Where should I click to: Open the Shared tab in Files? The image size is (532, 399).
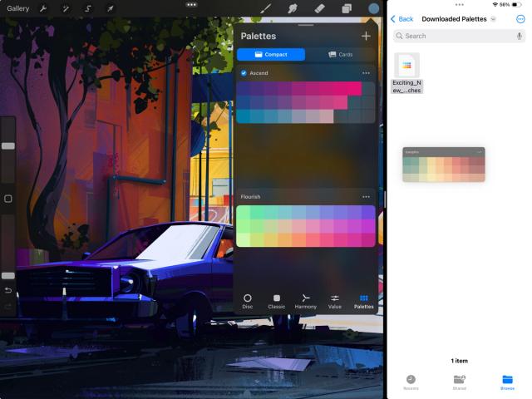point(459,382)
